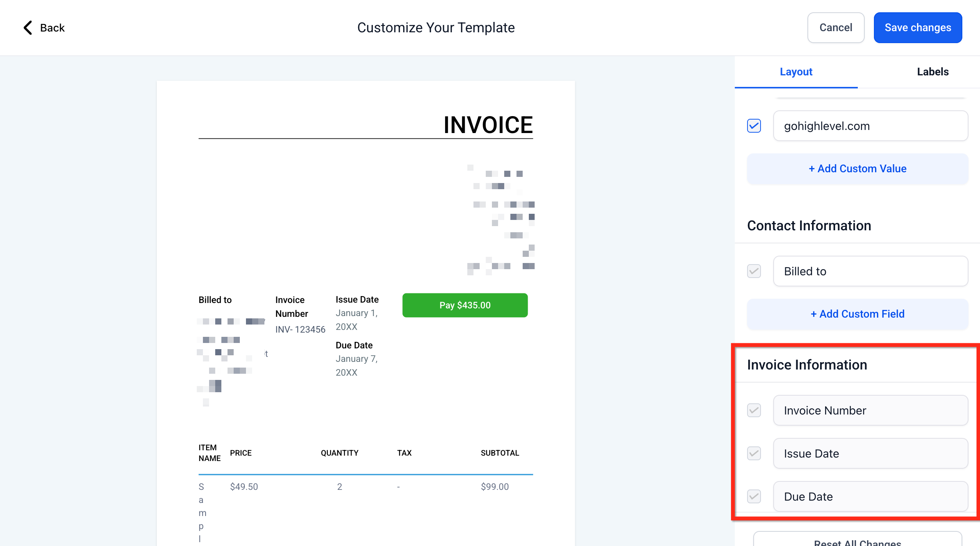980x546 pixels.
Task: Toggle the Due Date checkbox
Action: point(754,496)
